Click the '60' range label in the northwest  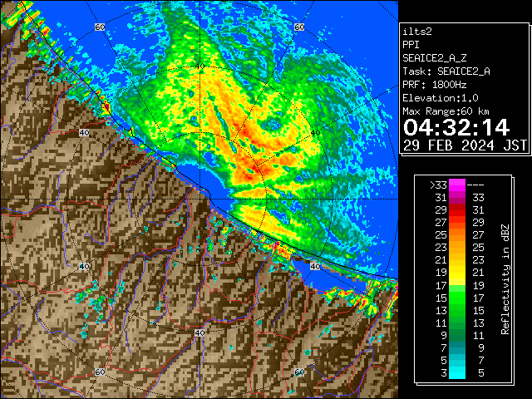coord(100,27)
